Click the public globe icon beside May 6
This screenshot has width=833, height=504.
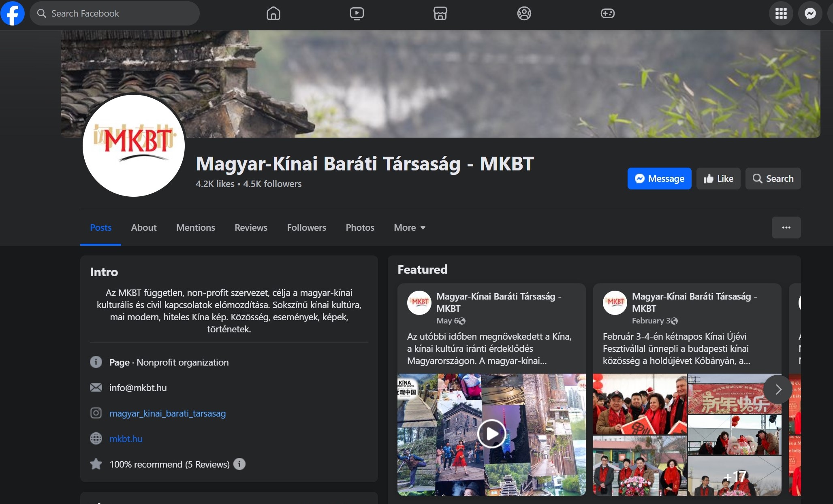click(462, 321)
